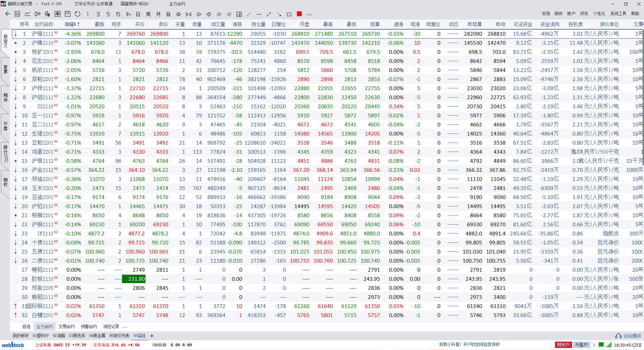The width and height of the screenshot is (644, 350).
Task: Click the double chevron down icon
Action: point(229,14)
